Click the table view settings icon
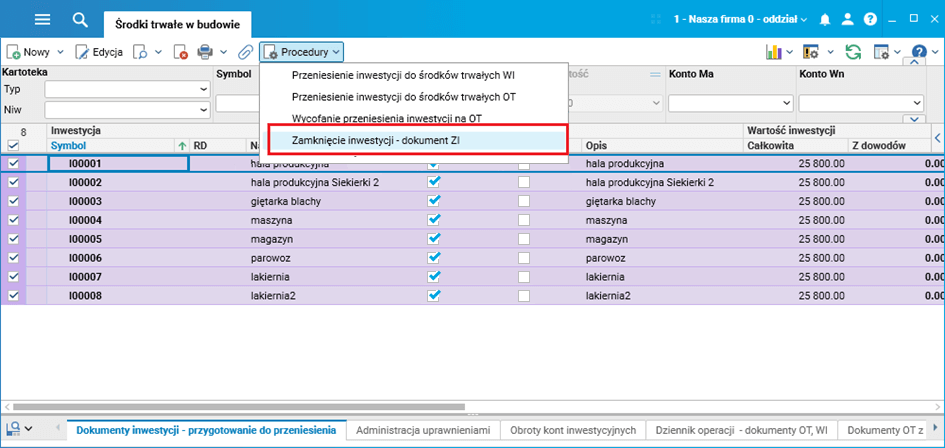Viewport: 945px width, 448px height. [x=882, y=52]
